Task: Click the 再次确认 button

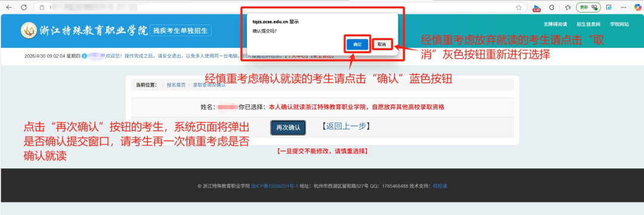Action: point(289,127)
